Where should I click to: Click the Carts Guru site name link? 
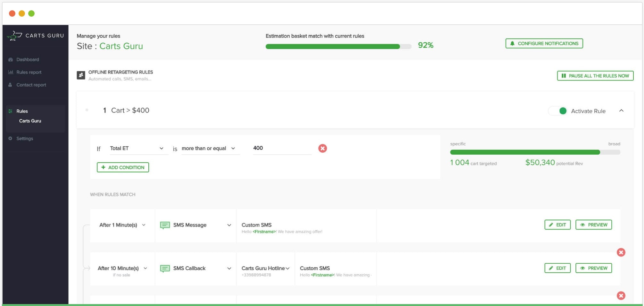121,46
